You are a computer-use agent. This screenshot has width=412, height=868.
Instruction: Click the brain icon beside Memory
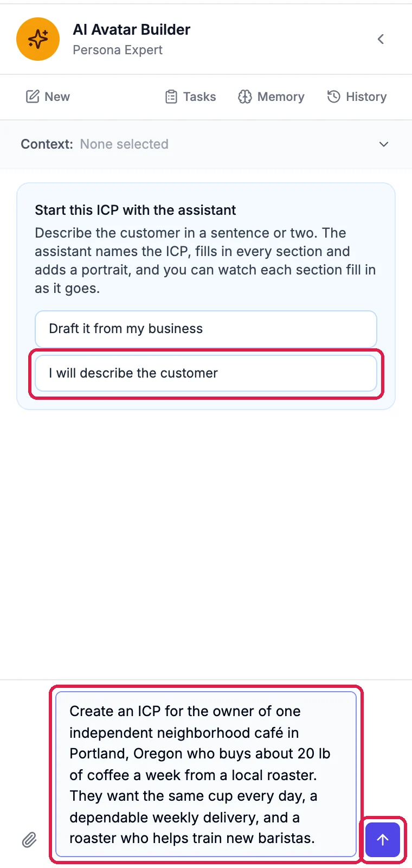click(x=245, y=97)
